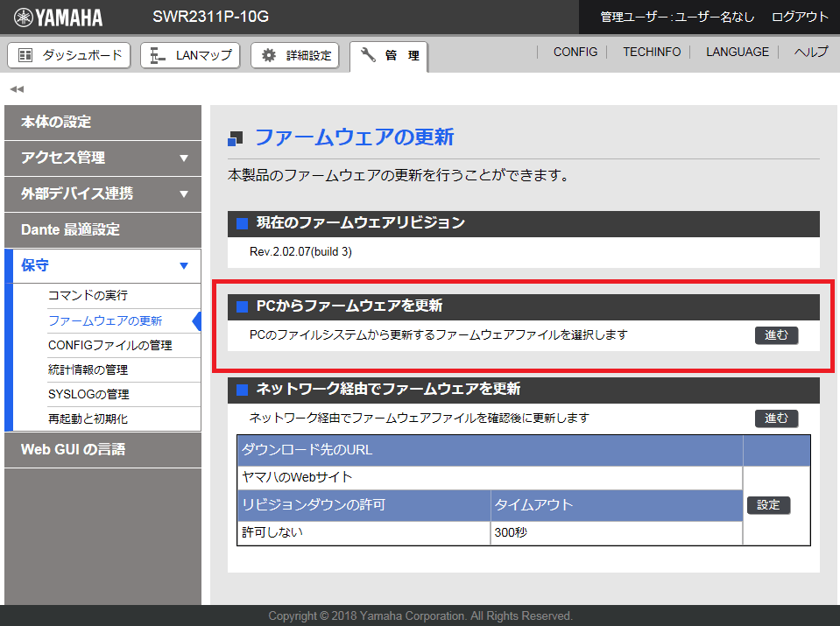Open the LANGUAGE menu
Viewport: 840px width, 626px height.
737,52
